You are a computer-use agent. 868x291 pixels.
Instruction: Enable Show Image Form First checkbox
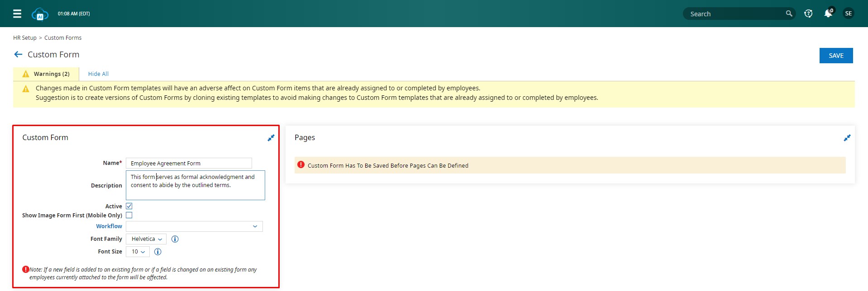(x=129, y=215)
